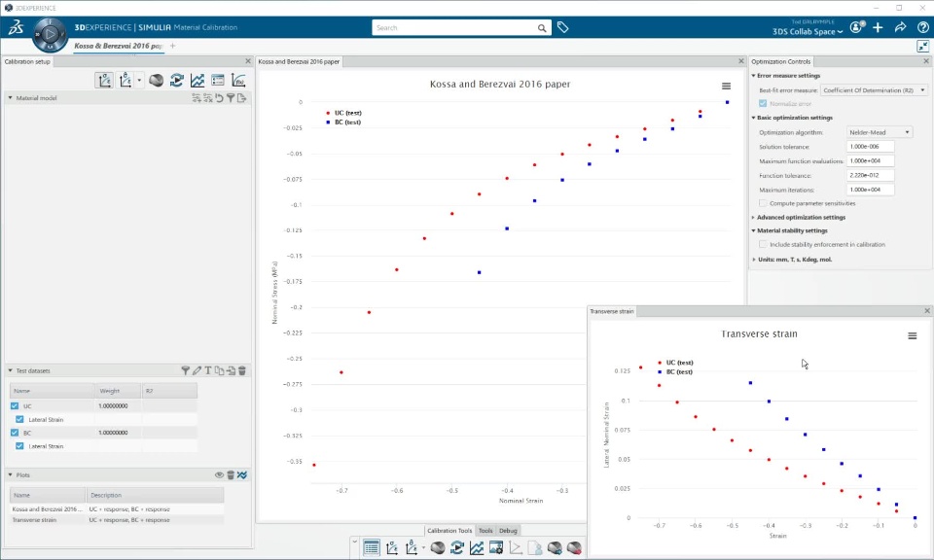Click the stress-strain import icon in Calibration setup
934x560 pixels.
pos(104,80)
